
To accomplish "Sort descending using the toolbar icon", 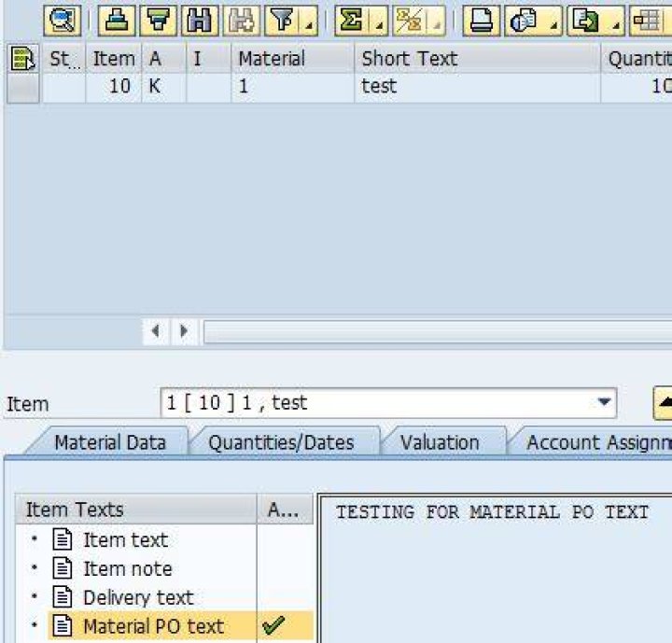I will point(158,21).
